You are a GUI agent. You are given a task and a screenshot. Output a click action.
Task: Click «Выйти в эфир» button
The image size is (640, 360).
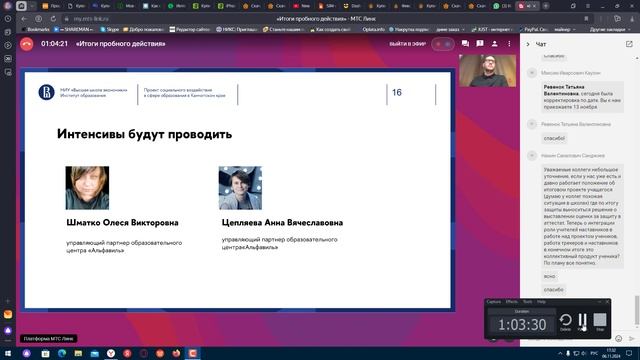click(407, 44)
